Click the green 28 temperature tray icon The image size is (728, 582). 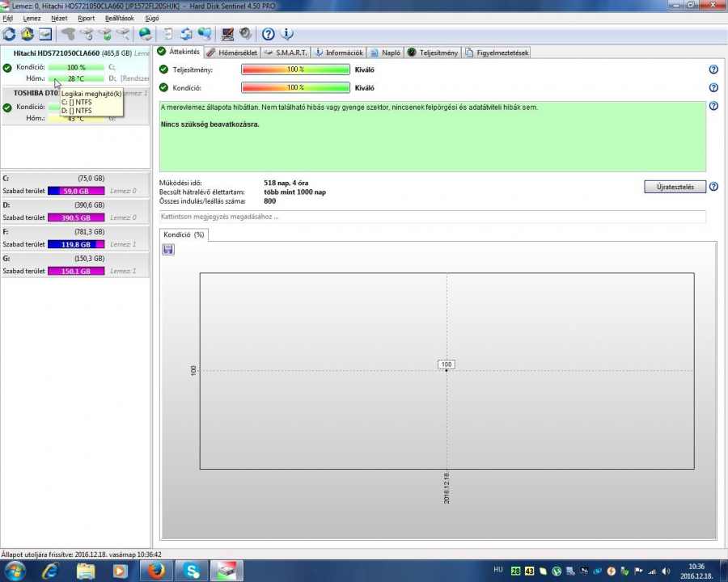coord(515,571)
